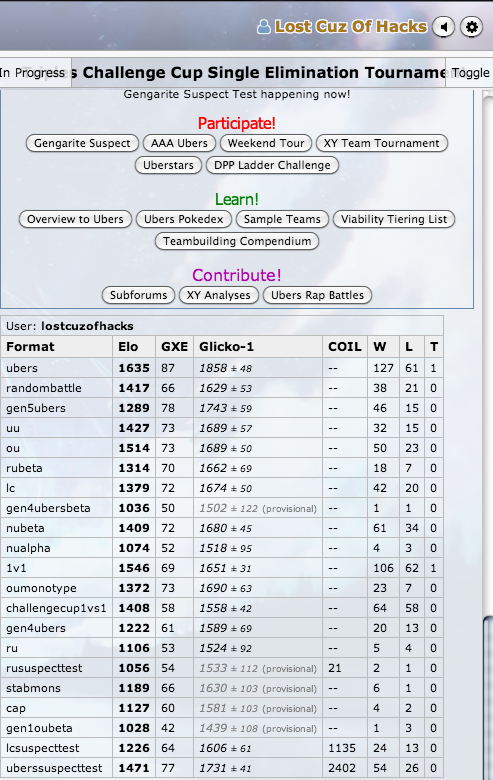The width and height of the screenshot is (493, 780).
Task: Click COIL value 2402
Action: 342,768
